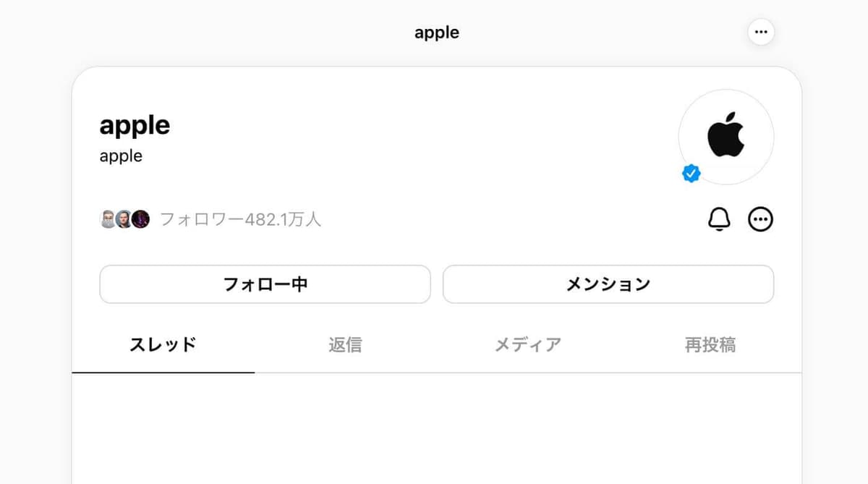
Task: Click the middle follower avatar
Action: pos(123,218)
